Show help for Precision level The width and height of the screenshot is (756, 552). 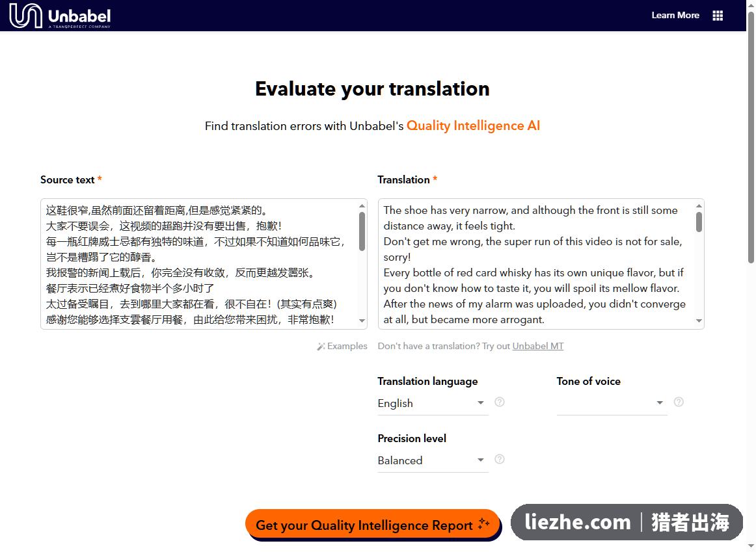[x=500, y=460]
